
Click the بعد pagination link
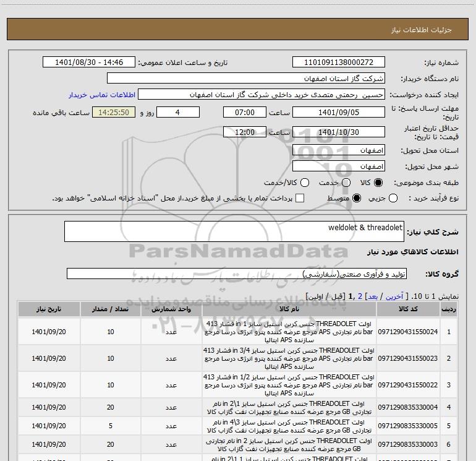[x=373, y=296]
